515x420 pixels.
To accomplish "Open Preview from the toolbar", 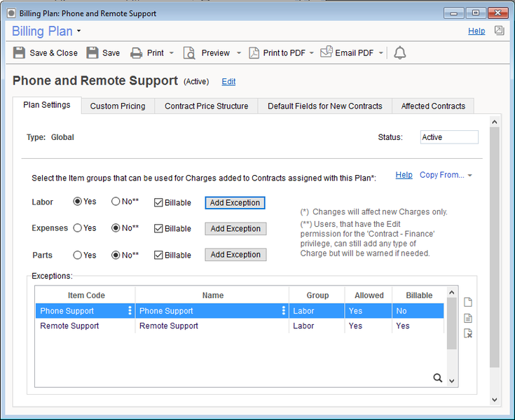I will point(189,53).
